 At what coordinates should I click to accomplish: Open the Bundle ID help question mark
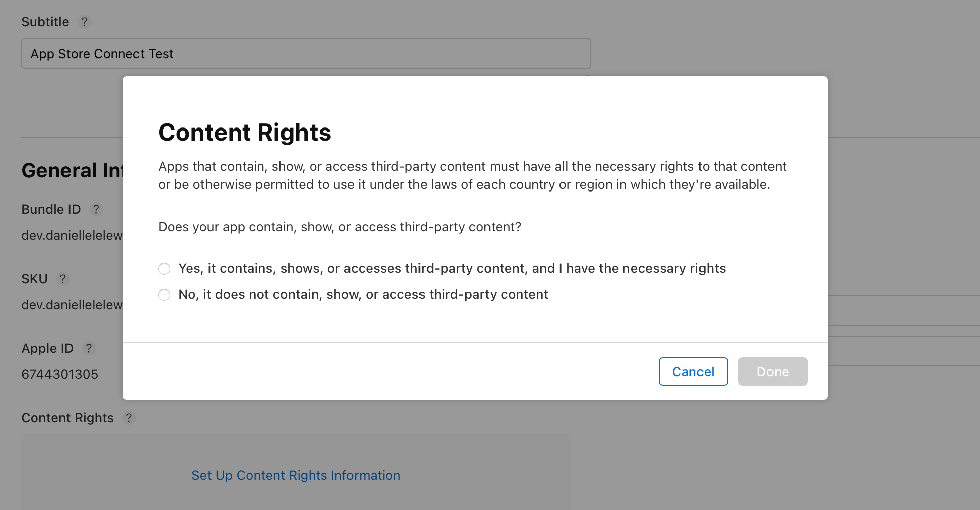point(96,209)
